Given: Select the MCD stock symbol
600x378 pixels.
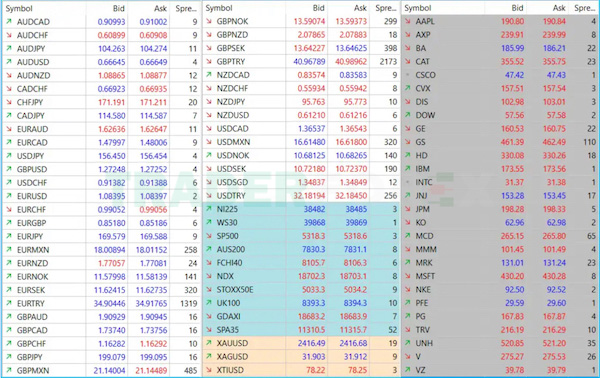Looking at the screenshot, I should [425, 236].
